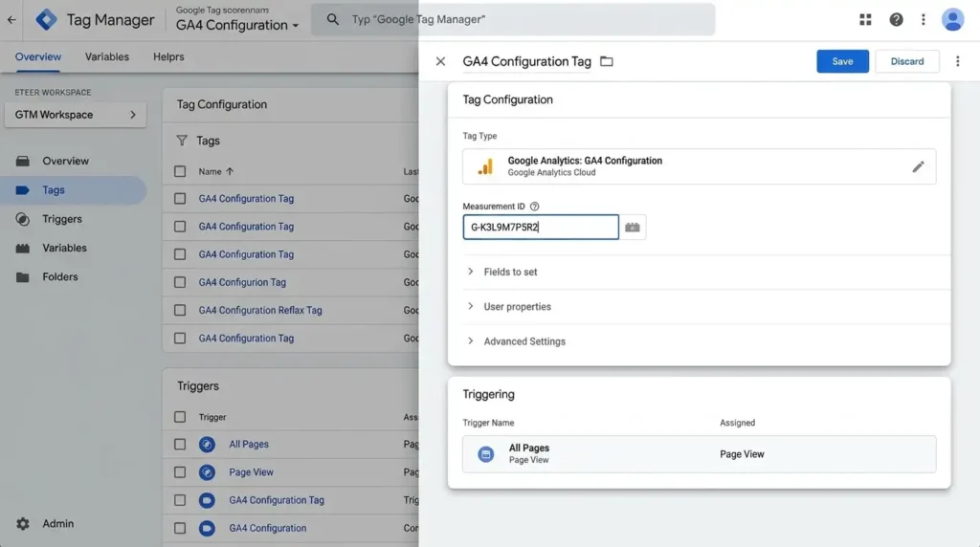Toggle the select-all triggers checkbox
Viewport: 980px width, 547px height.
point(180,417)
